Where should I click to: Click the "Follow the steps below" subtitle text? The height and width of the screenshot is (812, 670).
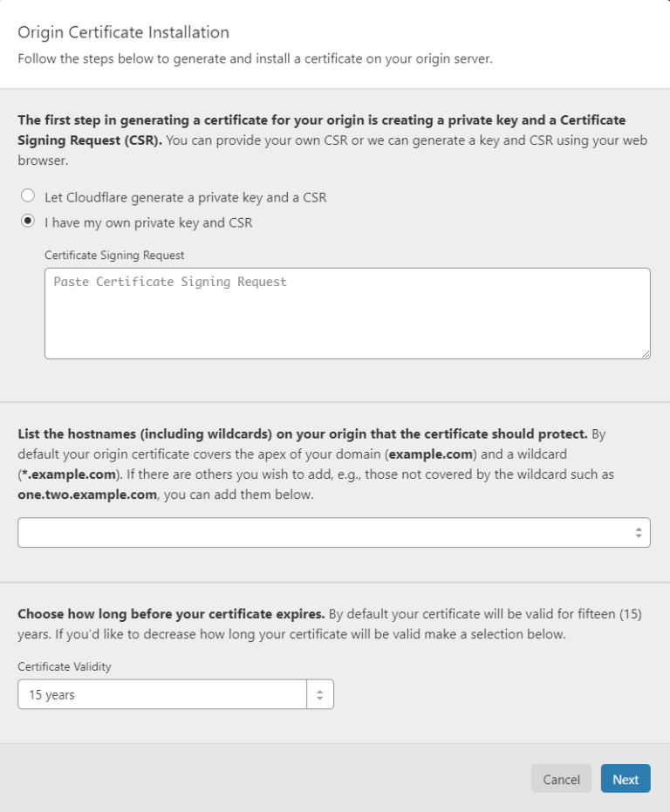pyautogui.click(x=255, y=59)
